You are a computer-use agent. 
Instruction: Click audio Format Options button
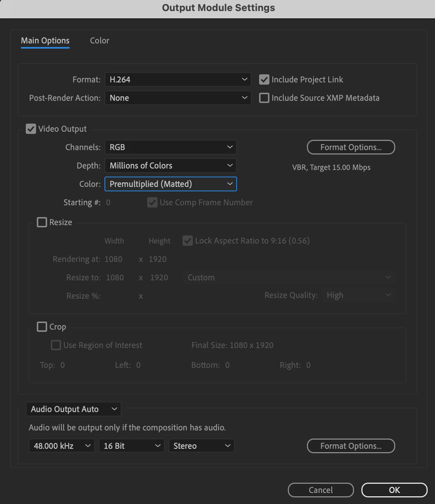(351, 446)
